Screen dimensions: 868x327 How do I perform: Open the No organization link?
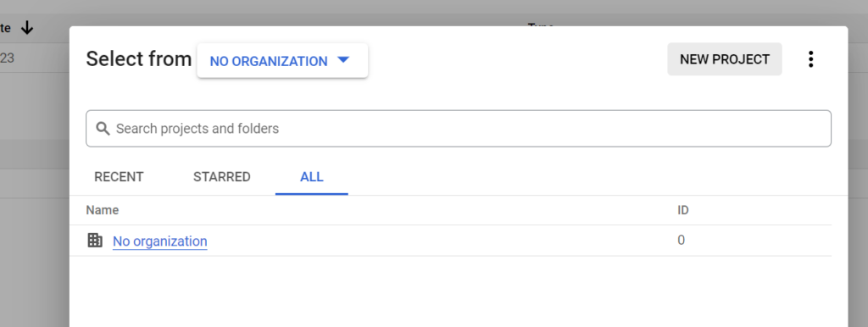pos(160,241)
